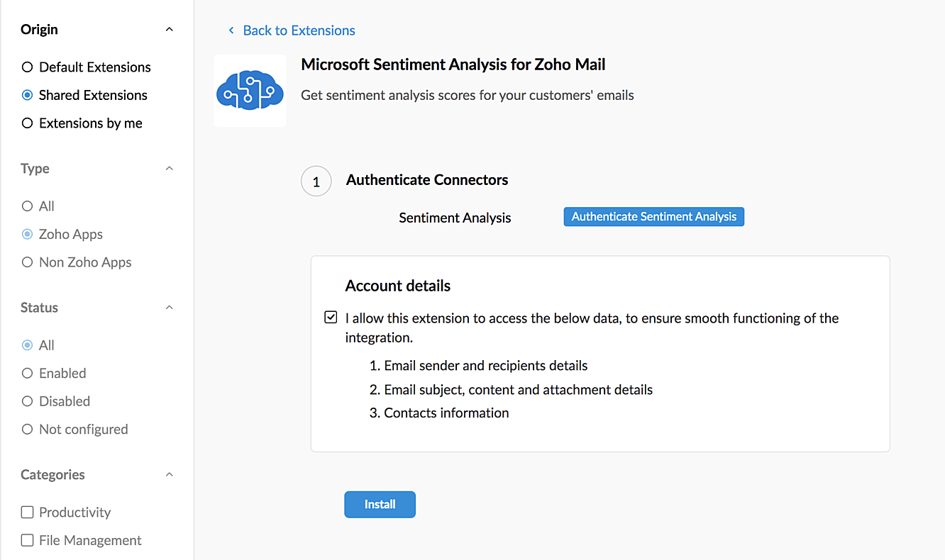The width and height of the screenshot is (945, 560).
Task: Check the Productivity category
Action: 28,513
